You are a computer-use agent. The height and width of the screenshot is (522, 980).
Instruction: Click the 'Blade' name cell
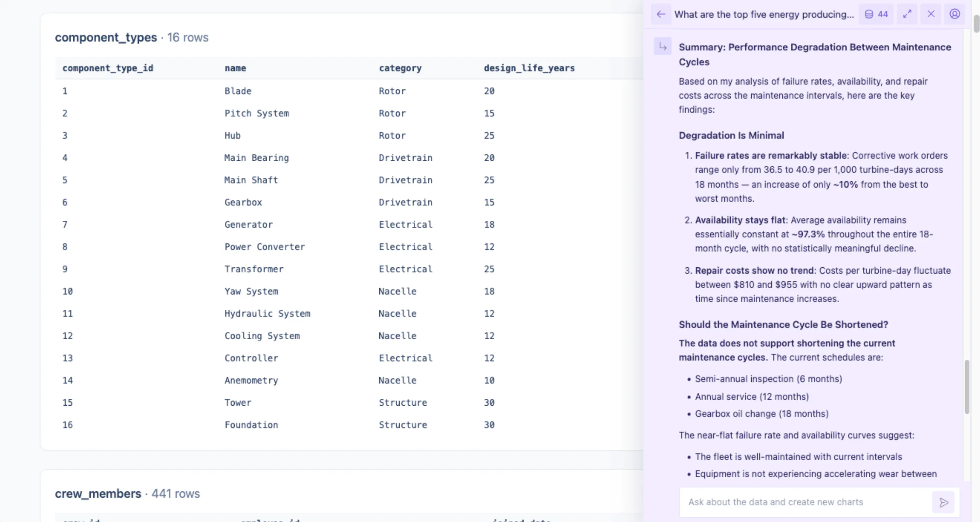[238, 91]
